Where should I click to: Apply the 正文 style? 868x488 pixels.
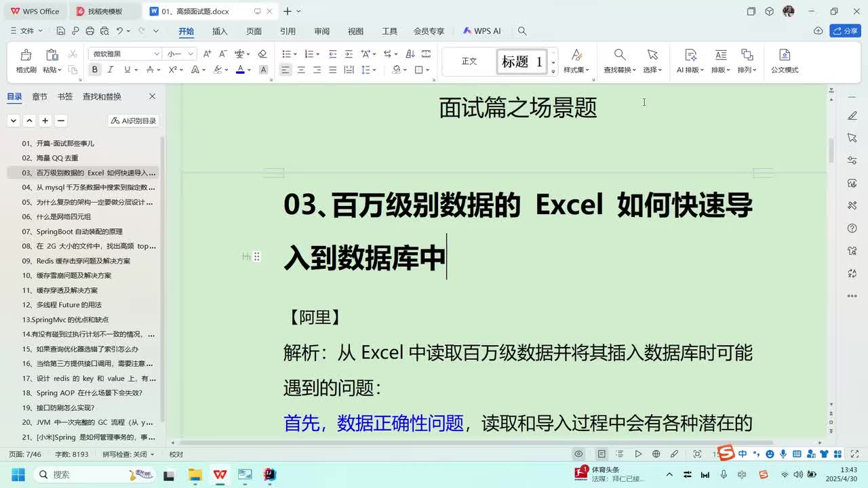click(x=469, y=62)
